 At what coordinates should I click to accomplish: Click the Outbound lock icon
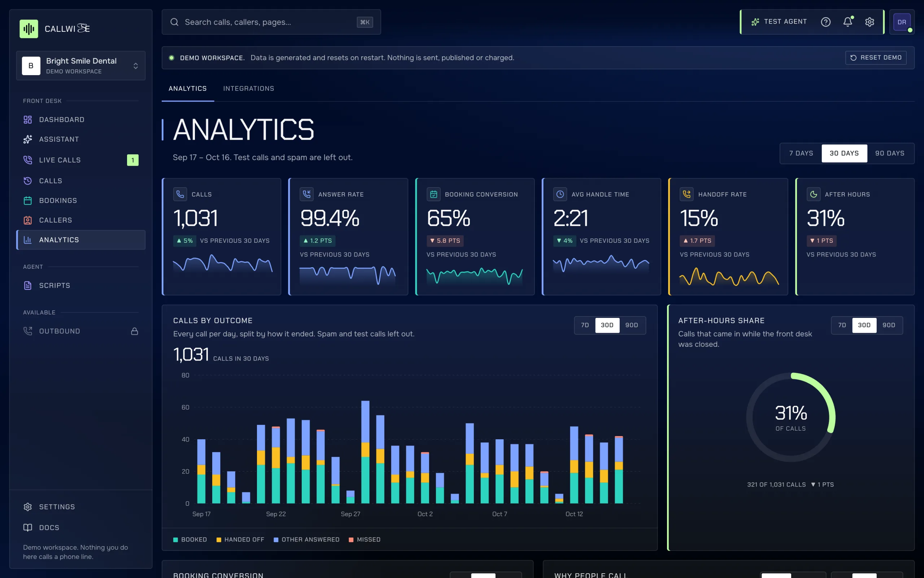[134, 331]
